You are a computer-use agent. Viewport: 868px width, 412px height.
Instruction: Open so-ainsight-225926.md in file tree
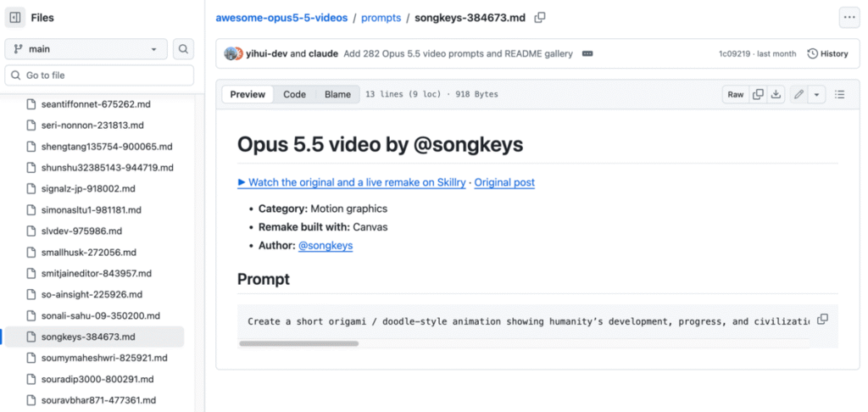(x=92, y=295)
